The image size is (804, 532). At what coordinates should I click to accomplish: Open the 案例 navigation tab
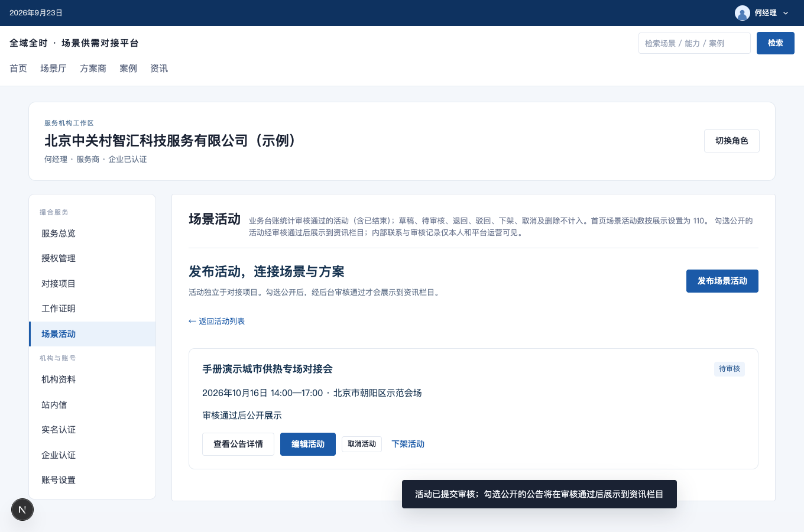(x=128, y=69)
